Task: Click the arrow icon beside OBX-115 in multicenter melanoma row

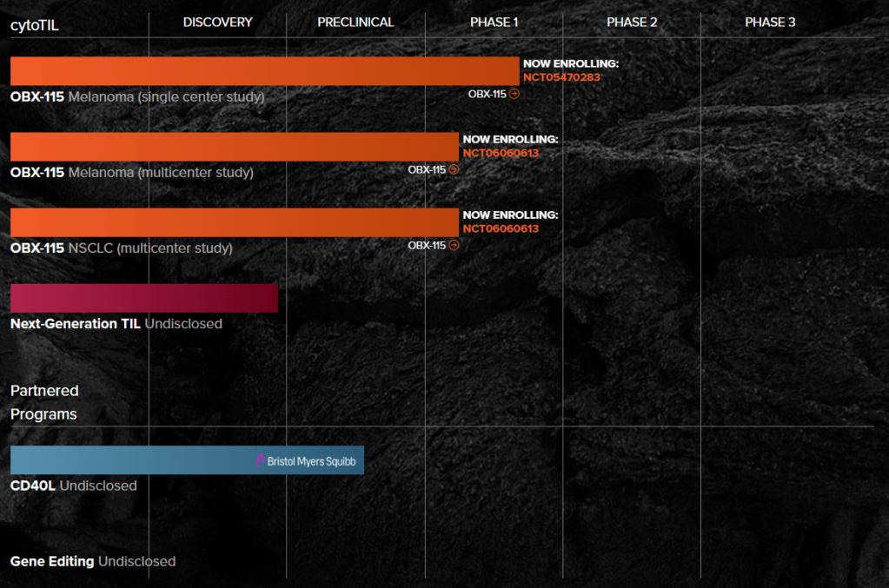Action: 454,169
